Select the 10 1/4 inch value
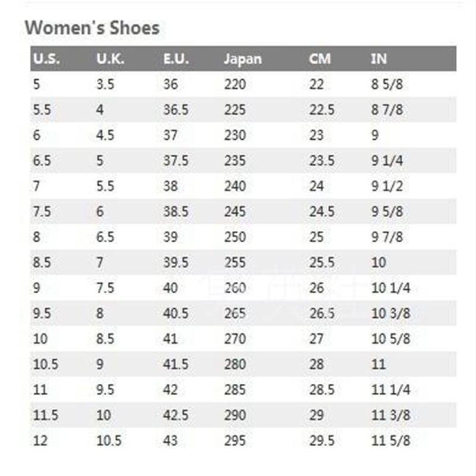This screenshot has height=476, width=476. tap(391, 288)
